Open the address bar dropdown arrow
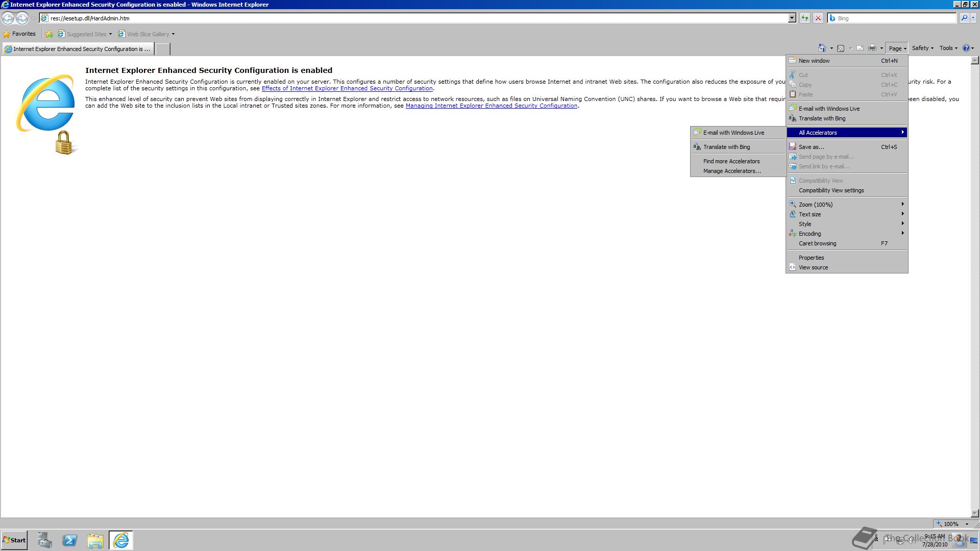 pos(792,18)
